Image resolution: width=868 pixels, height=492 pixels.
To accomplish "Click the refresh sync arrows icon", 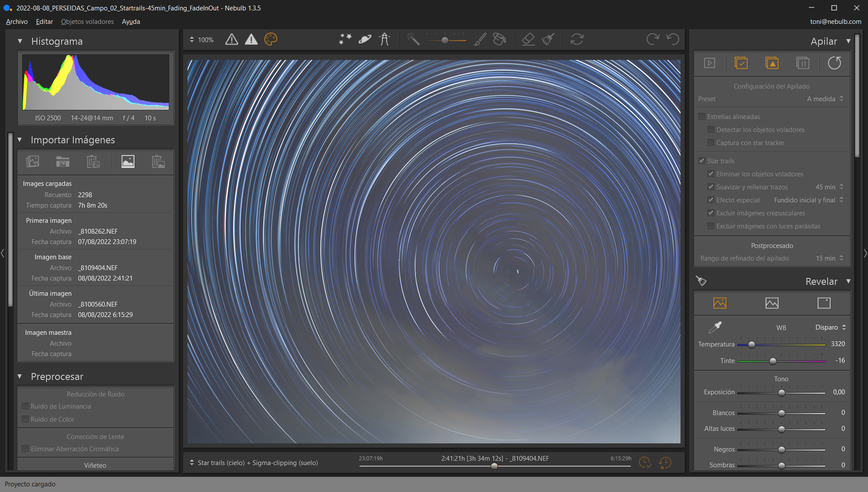I will [577, 40].
